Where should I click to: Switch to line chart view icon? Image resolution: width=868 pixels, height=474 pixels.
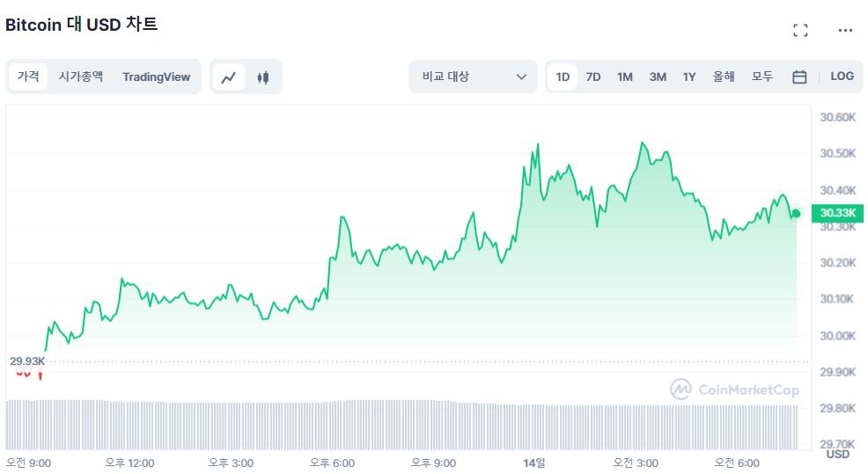coord(229,77)
